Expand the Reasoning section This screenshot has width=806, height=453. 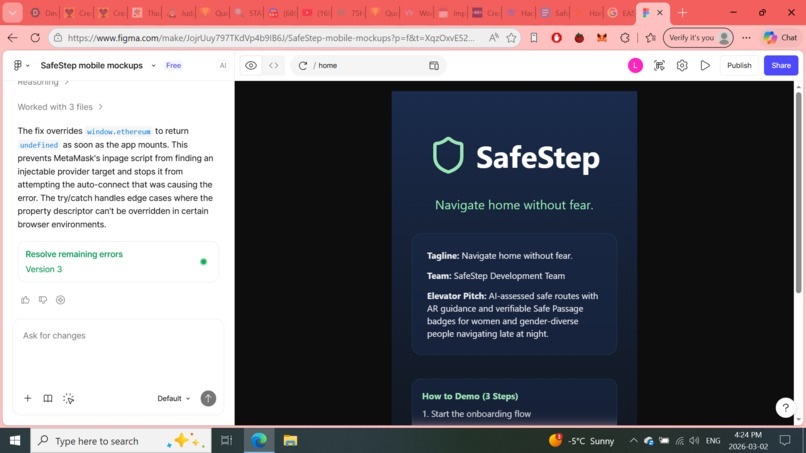coord(43,82)
